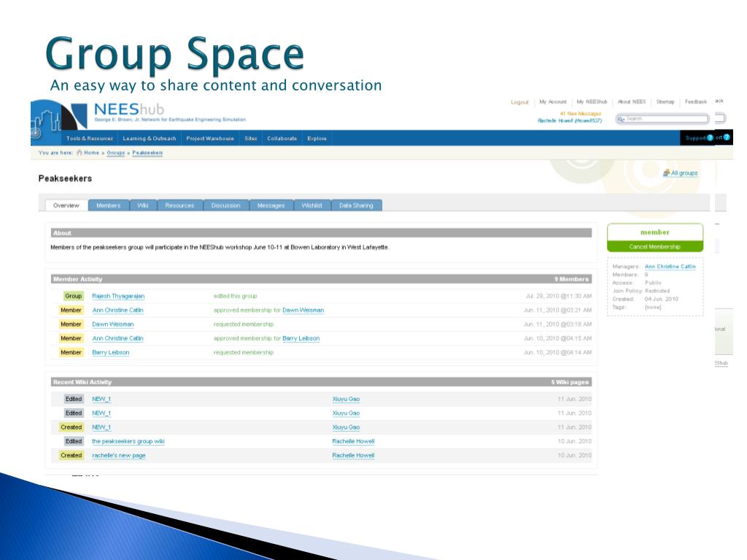Image resolution: width=747 pixels, height=560 pixels.
Task: Open the Sitemap link
Action: click(x=665, y=102)
